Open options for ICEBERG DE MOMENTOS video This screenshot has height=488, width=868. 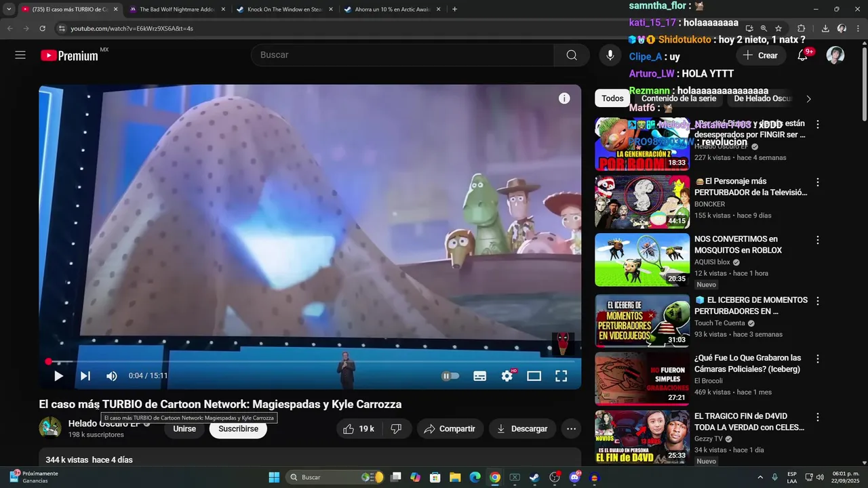(818, 301)
